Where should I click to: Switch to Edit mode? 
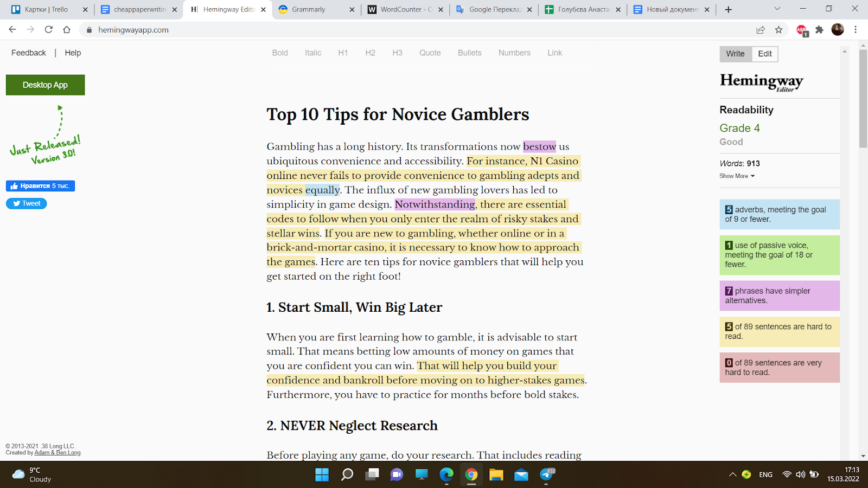(x=765, y=54)
